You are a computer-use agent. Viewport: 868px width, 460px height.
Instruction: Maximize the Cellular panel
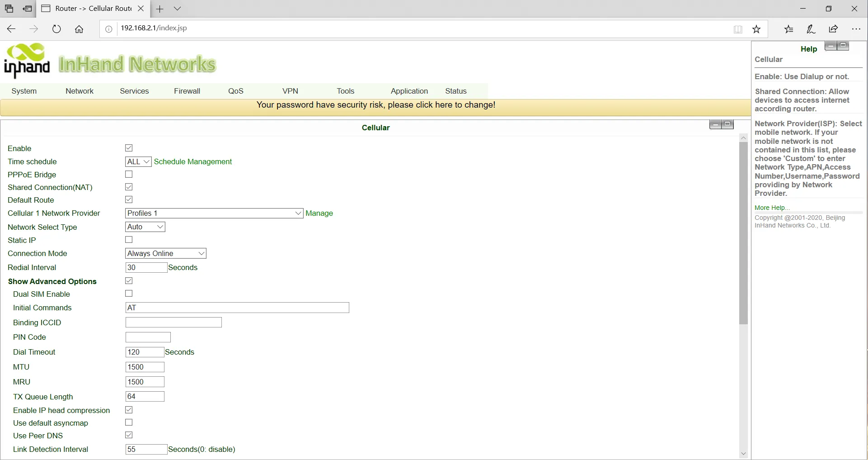(727, 124)
